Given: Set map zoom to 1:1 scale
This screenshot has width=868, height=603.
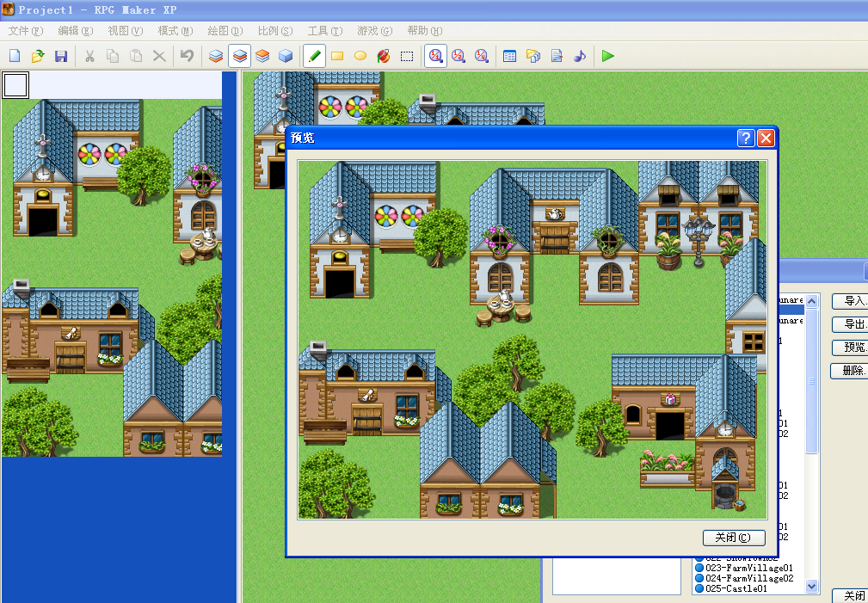Looking at the screenshot, I should 435,56.
